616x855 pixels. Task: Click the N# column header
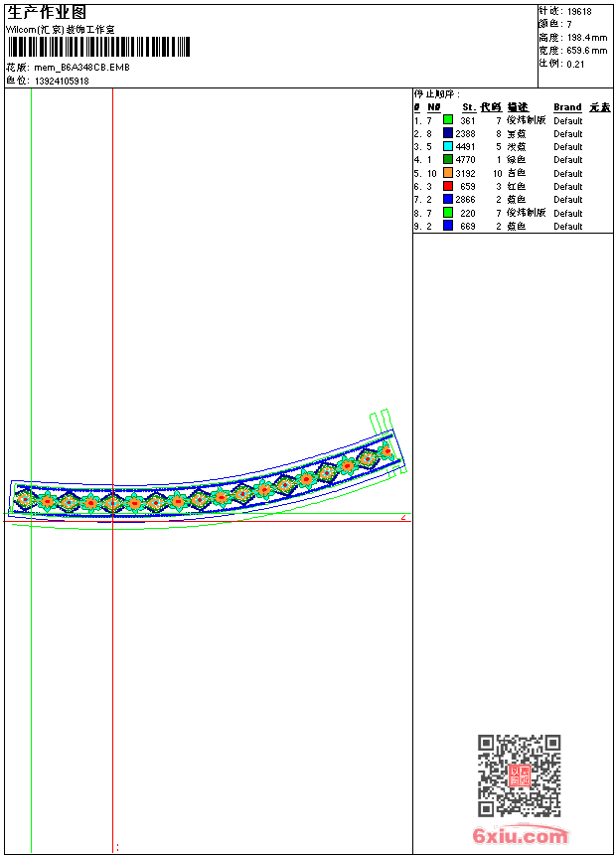[x=434, y=107]
